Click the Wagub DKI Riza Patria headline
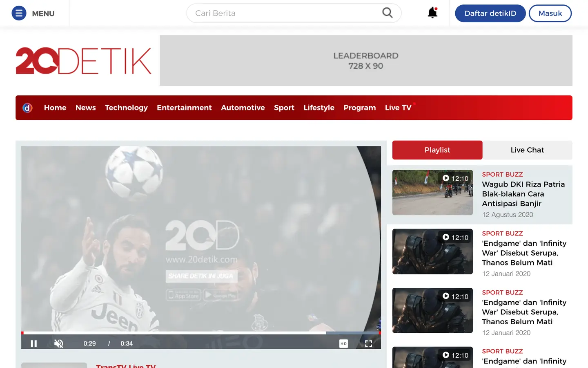 pyautogui.click(x=523, y=194)
